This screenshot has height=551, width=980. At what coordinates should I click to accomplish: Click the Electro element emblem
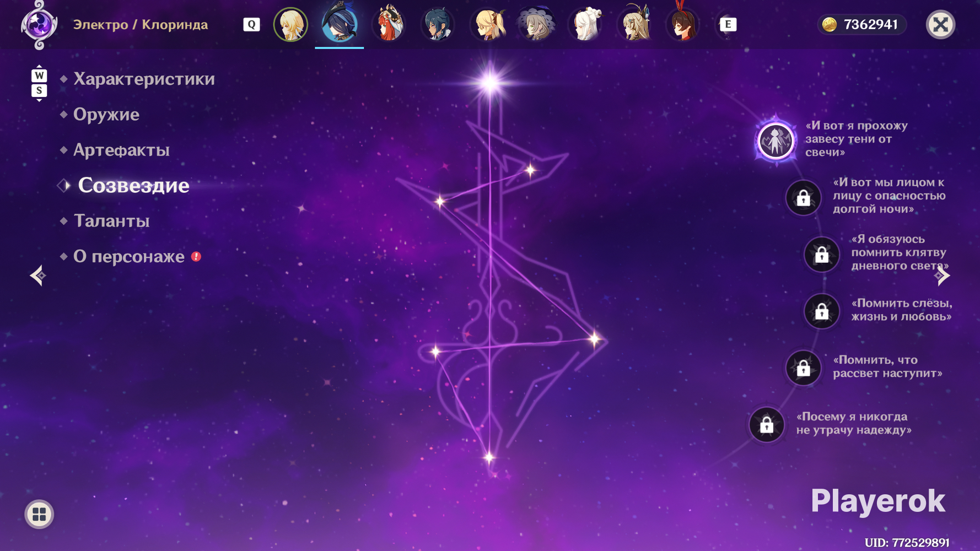[39, 25]
